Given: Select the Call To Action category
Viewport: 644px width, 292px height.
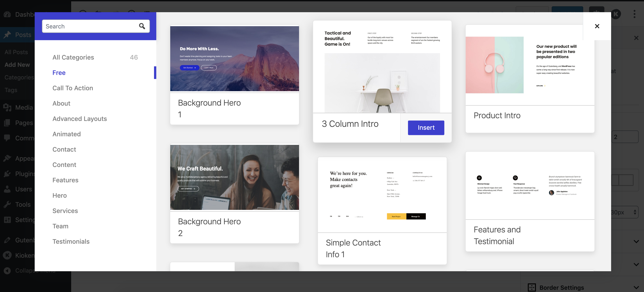Looking at the screenshot, I should point(73,88).
